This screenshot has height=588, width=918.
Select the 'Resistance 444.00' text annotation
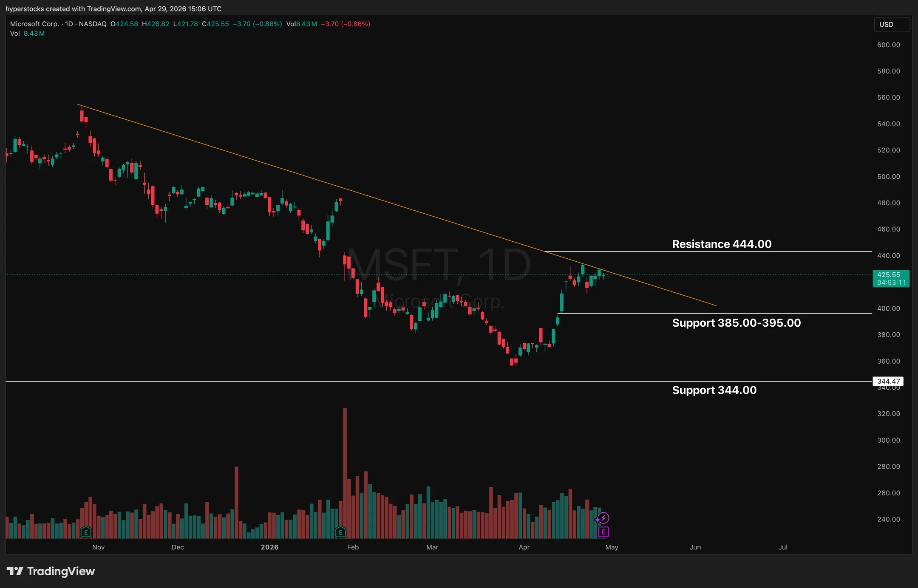tap(722, 244)
